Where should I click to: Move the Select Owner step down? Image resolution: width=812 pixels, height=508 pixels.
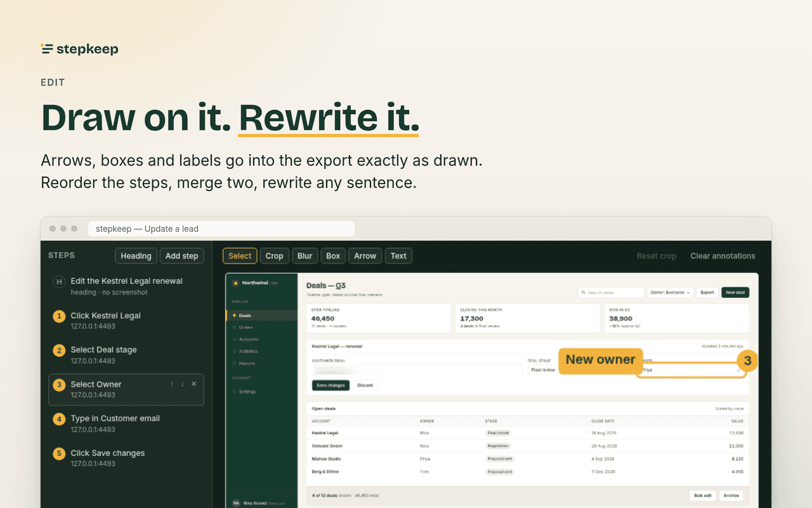click(x=183, y=384)
